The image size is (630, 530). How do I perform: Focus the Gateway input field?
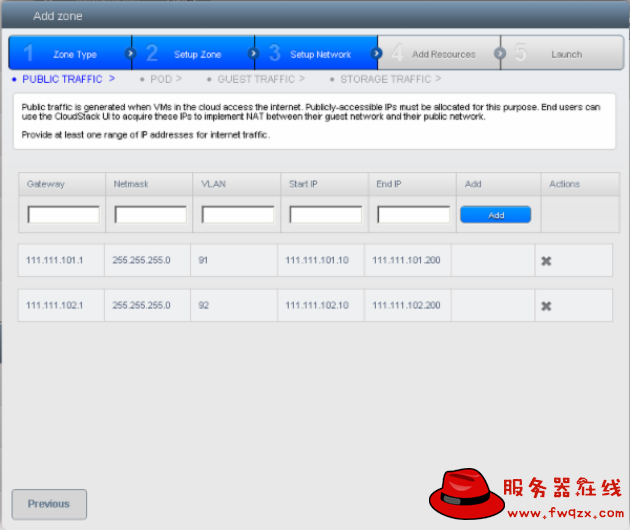tap(63, 215)
